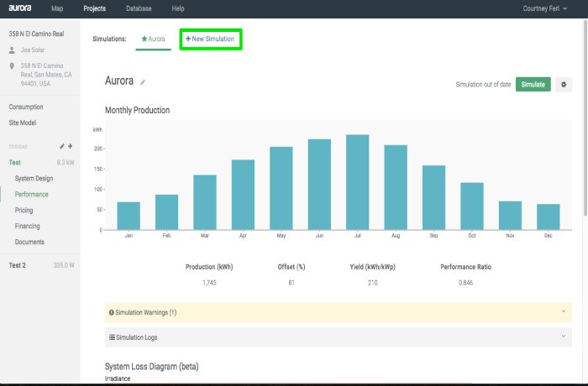Image resolution: width=588 pixels, height=386 pixels.
Task: Click the Simulation Logs list icon
Action: point(112,337)
